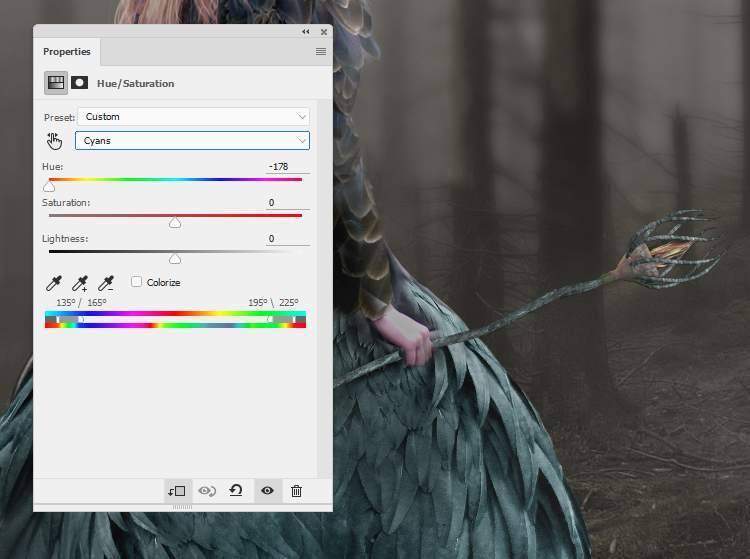Select the Subtract from Sample eyedropper
Viewport: 750px width, 559px height.
pos(106,283)
